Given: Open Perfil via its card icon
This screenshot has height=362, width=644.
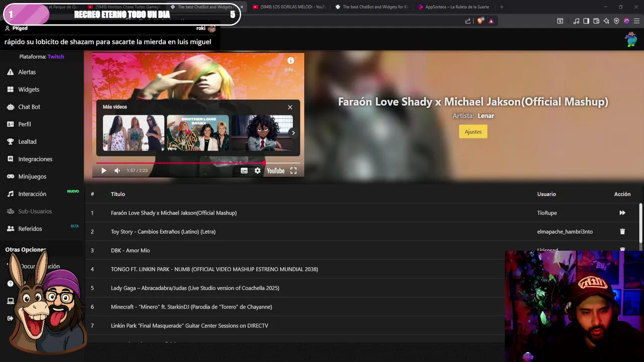Looking at the screenshot, I should (x=10, y=124).
